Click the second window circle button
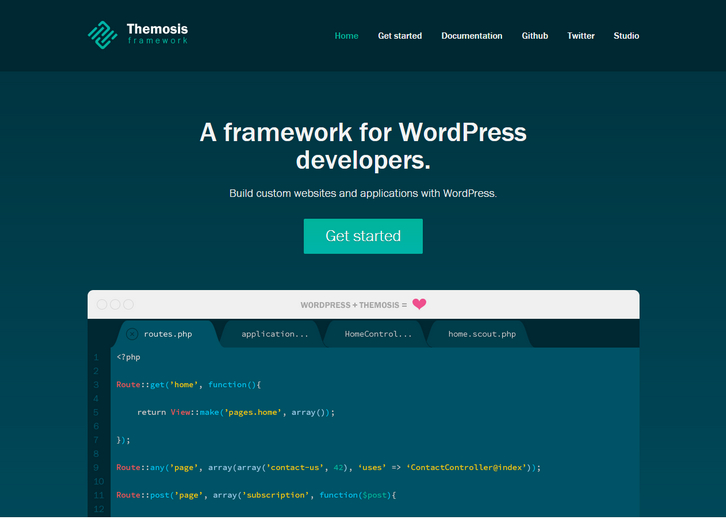This screenshot has height=518, width=726. pos(115,304)
